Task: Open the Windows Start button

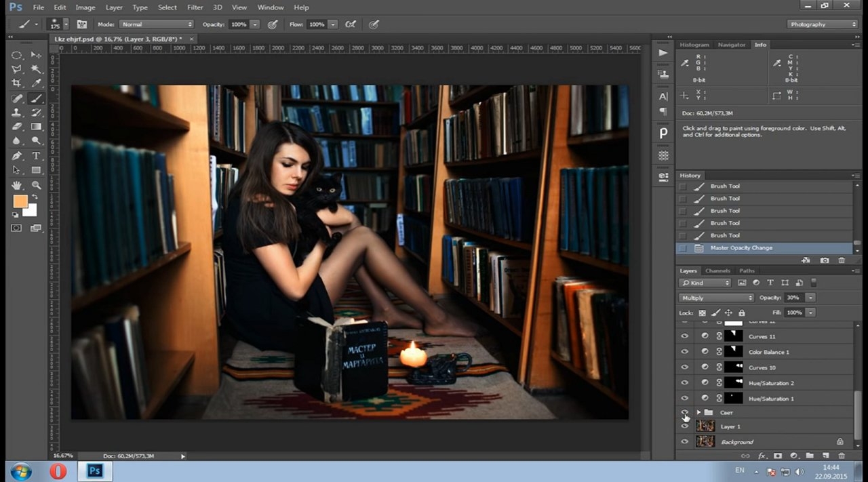Action: 21,471
